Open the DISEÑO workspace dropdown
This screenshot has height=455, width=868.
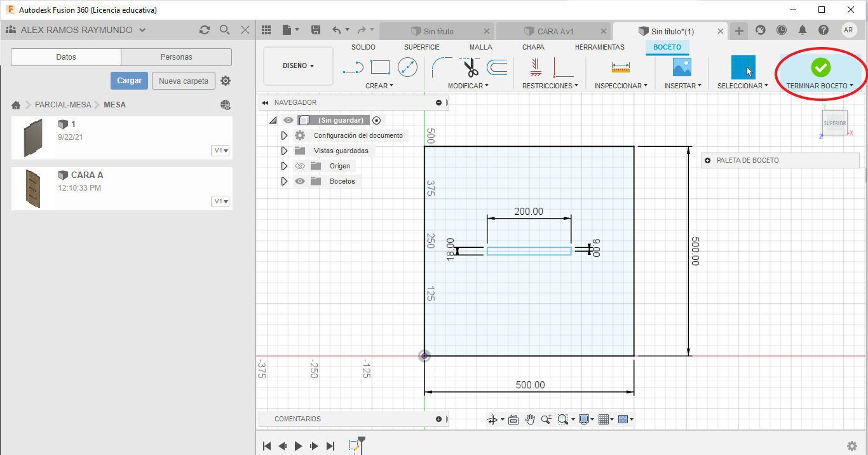point(298,66)
